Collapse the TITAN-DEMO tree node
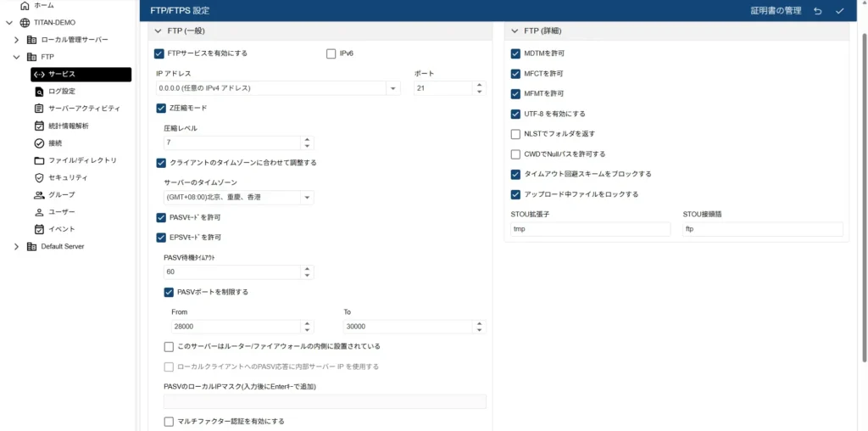868x431 pixels. coord(8,23)
